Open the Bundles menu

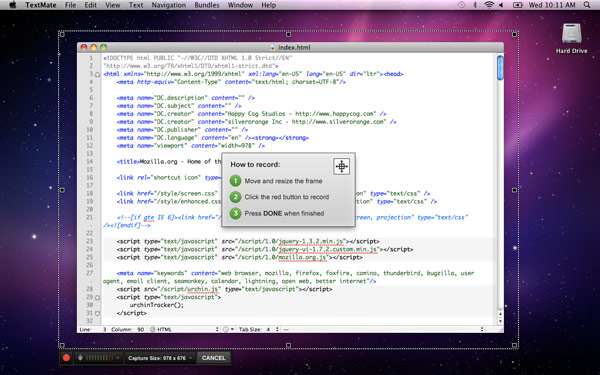(207, 5)
